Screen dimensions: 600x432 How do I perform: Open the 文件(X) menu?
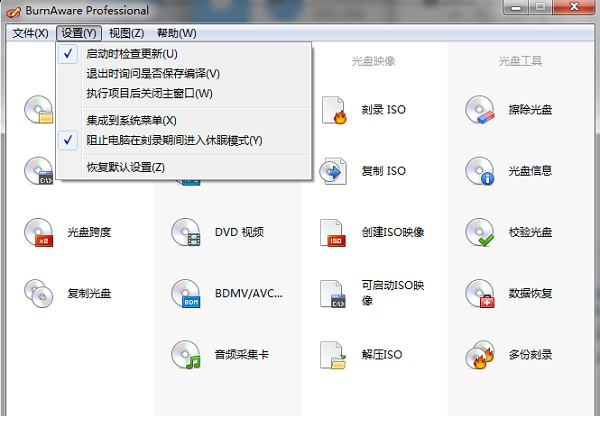click(30, 33)
